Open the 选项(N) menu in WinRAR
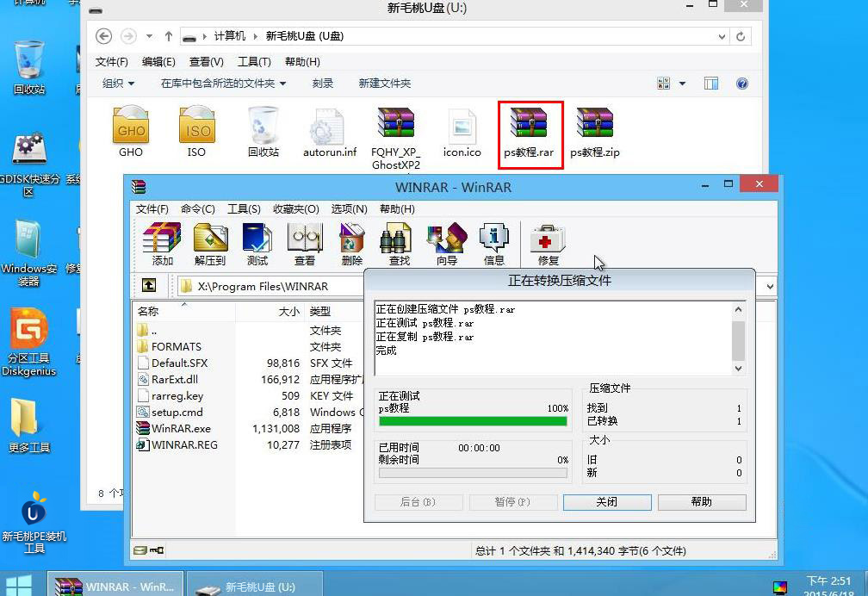Image resolution: width=868 pixels, height=596 pixels. (350, 208)
